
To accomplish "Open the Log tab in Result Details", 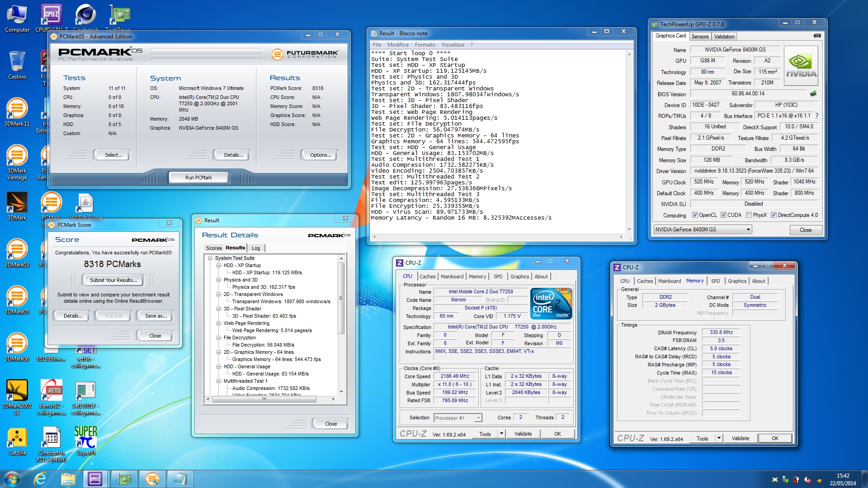I will pos(256,248).
